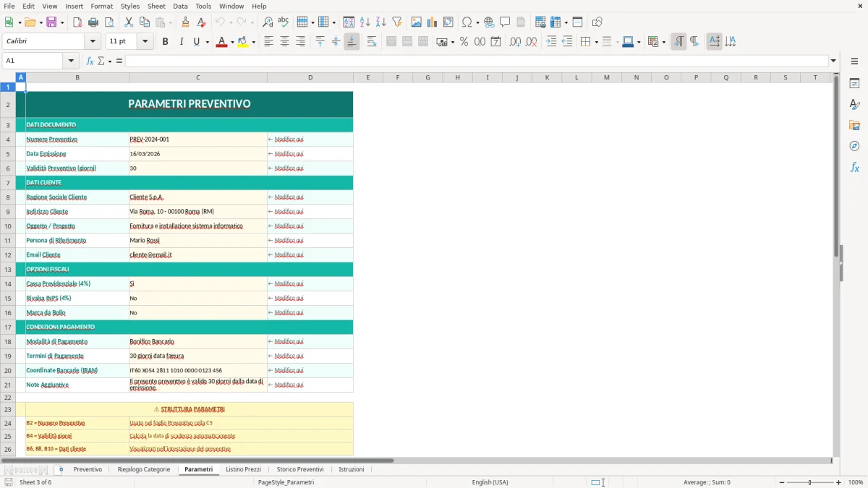Click the Print icon

point(93,22)
